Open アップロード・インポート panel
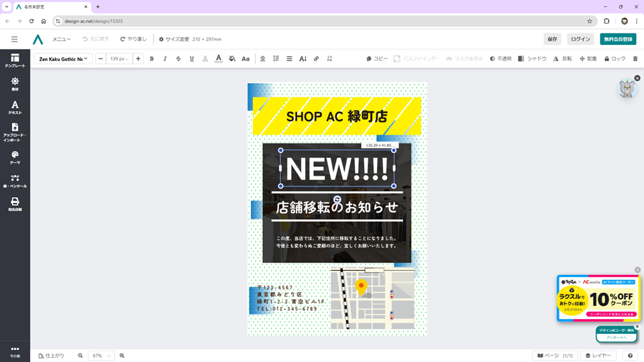The image size is (644, 362). (15, 131)
